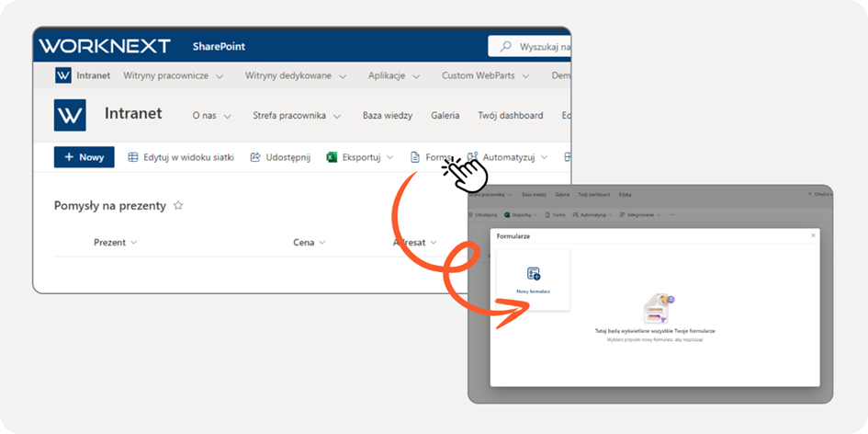Click the search magnifier icon
Screen dimensions: 868x434
(505, 47)
